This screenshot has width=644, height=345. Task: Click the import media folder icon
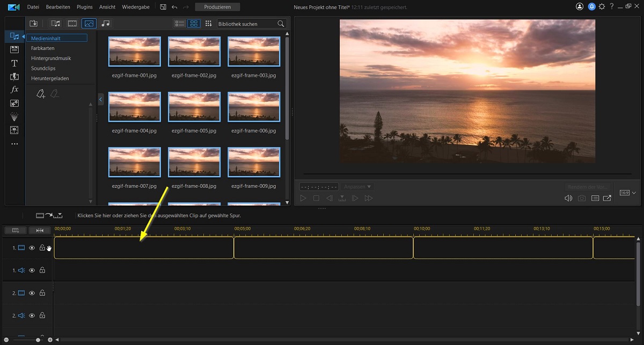pos(34,24)
